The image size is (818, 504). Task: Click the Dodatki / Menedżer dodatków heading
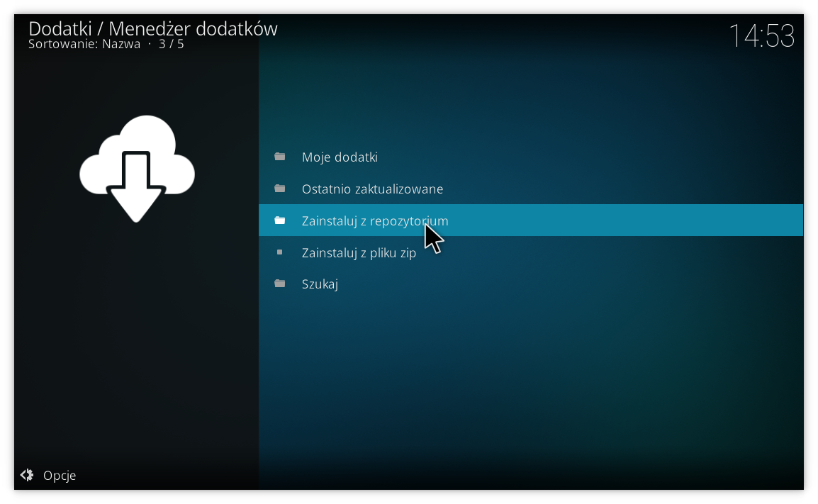pyautogui.click(x=153, y=28)
